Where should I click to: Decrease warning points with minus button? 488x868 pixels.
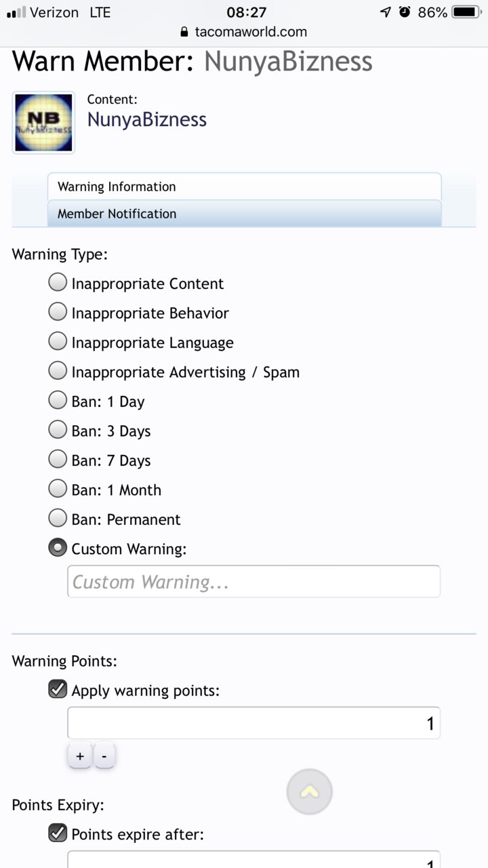point(104,756)
